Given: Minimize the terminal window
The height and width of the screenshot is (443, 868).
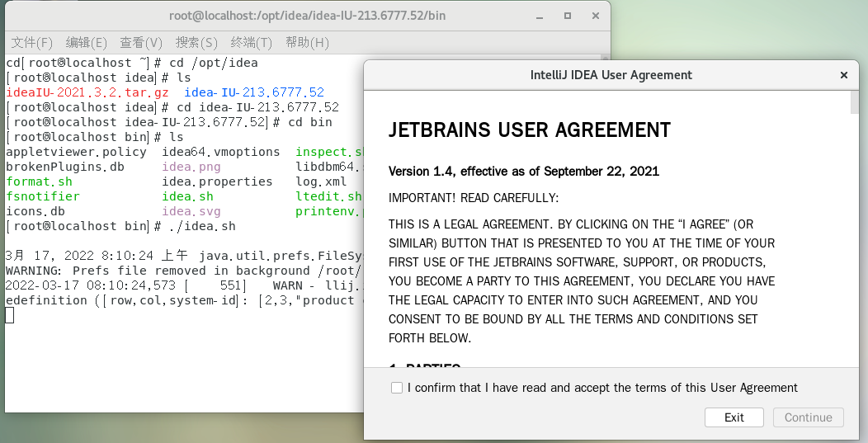Looking at the screenshot, I should coord(540,16).
